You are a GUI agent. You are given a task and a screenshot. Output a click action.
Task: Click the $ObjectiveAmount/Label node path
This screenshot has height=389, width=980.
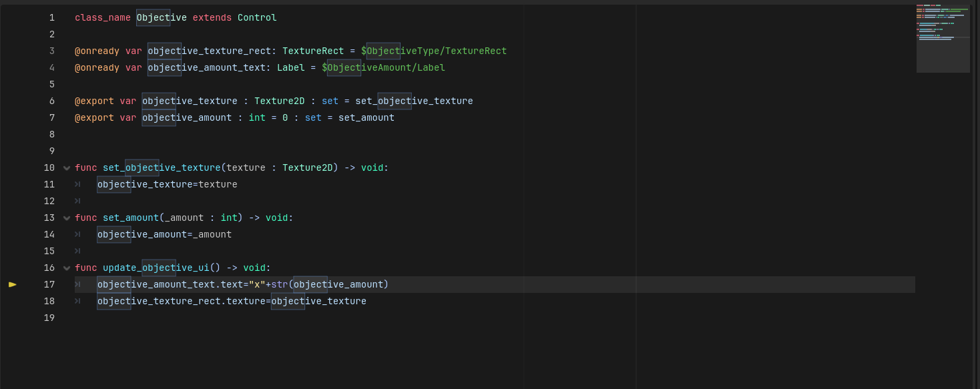click(x=383, y=67)
